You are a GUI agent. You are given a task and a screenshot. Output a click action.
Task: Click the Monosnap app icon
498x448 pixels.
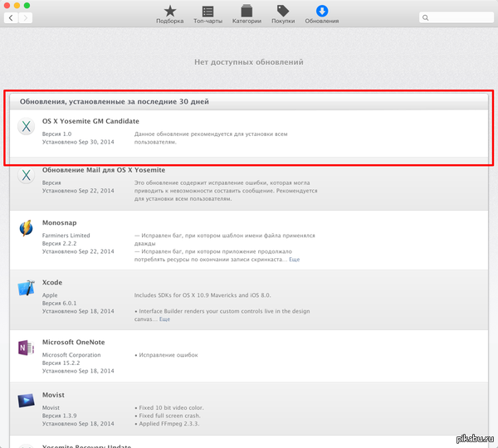pyautogui.click(x=26, y=227)
